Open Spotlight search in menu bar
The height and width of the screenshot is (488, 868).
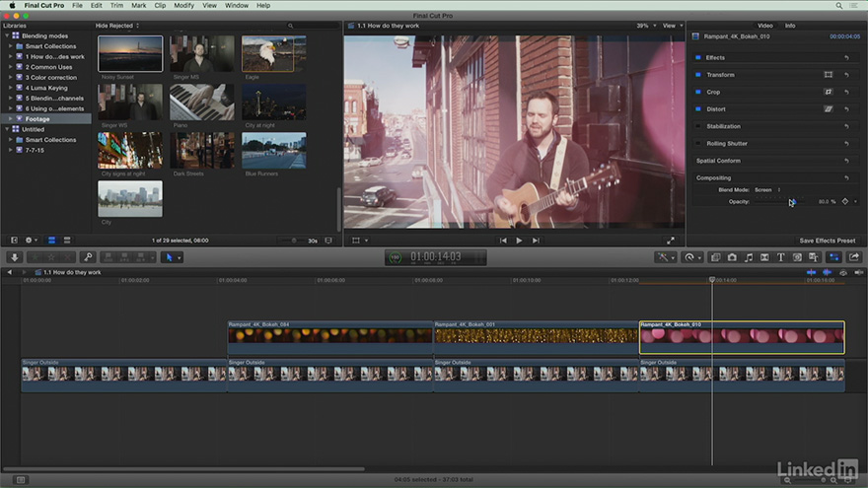coord(838,6)
